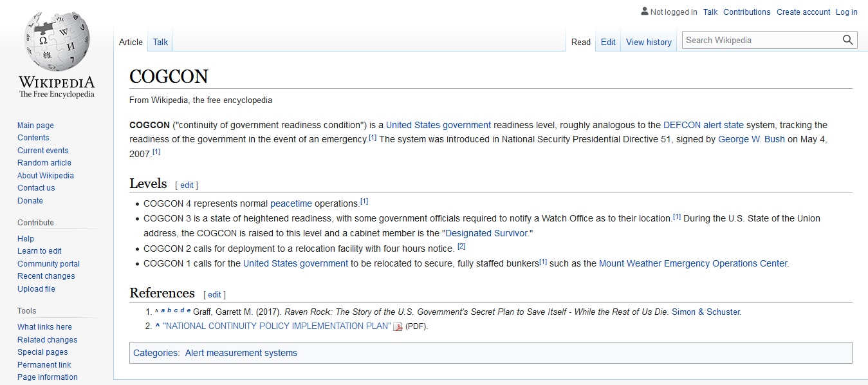Open the Current events sidebar link
This screenshot has height=385, width=868.
pos(42,151)
